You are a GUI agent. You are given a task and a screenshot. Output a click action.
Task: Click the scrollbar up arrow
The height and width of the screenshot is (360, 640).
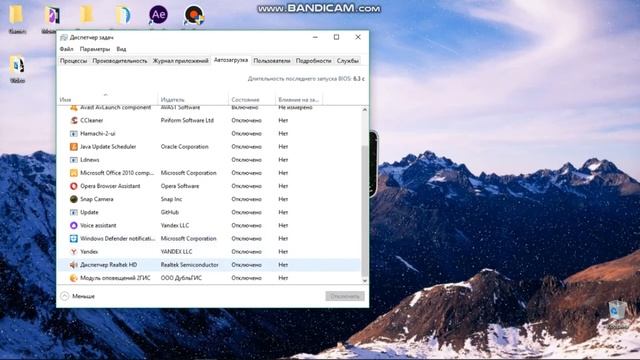[364, 110]
